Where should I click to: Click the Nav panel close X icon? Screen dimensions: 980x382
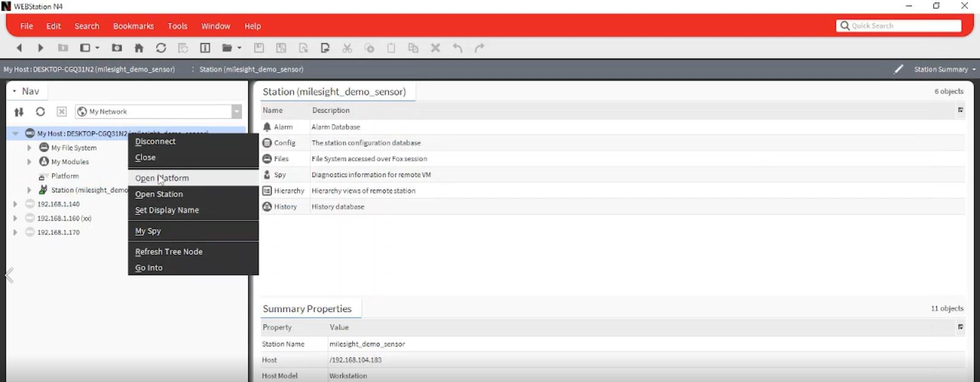click(x=62, y=112)
